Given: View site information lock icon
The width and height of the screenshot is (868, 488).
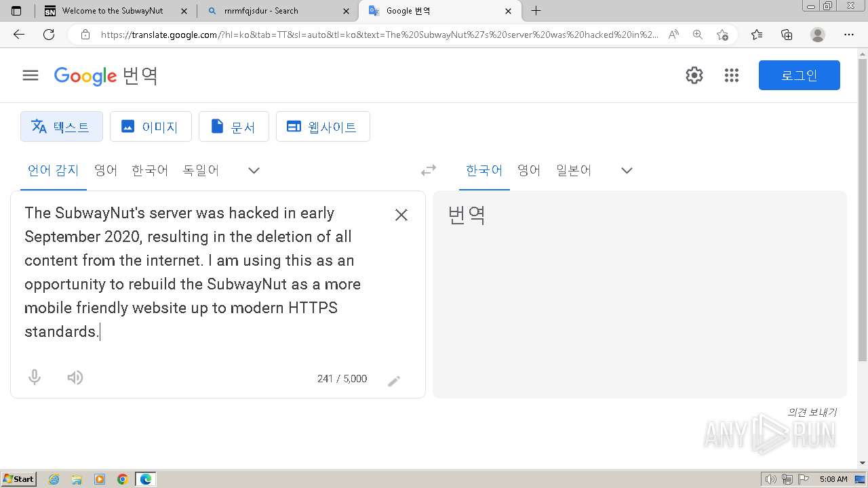Looking at the screenshot, I should pyautogui.click(x=85, y=35).
